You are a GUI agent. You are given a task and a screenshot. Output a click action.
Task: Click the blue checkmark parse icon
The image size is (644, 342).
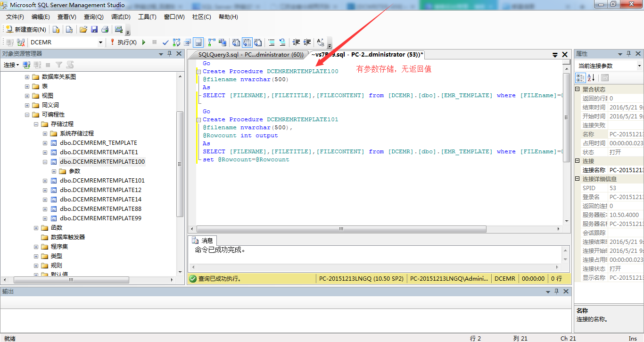click(165, 42)
